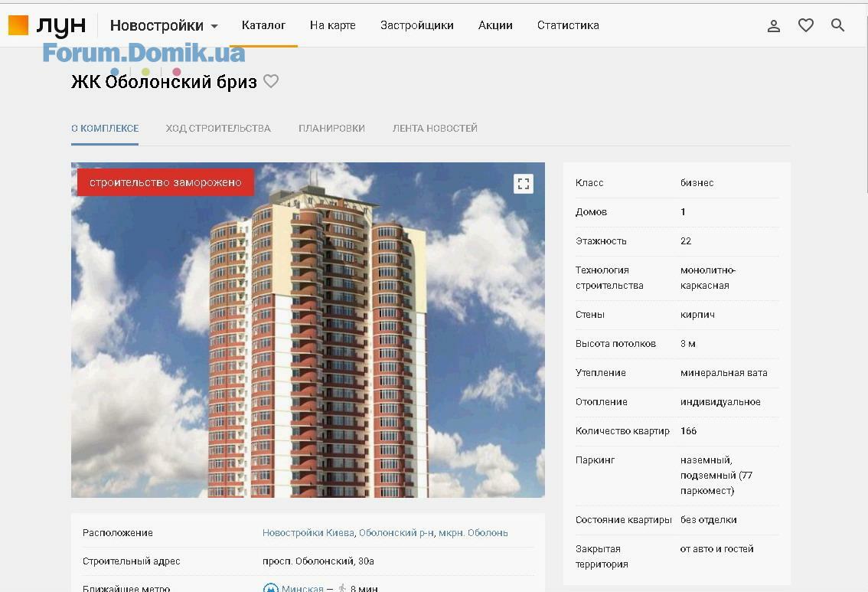Click the Паркинг label
Viewport: 868px width, 592px height.
[595, 460]
